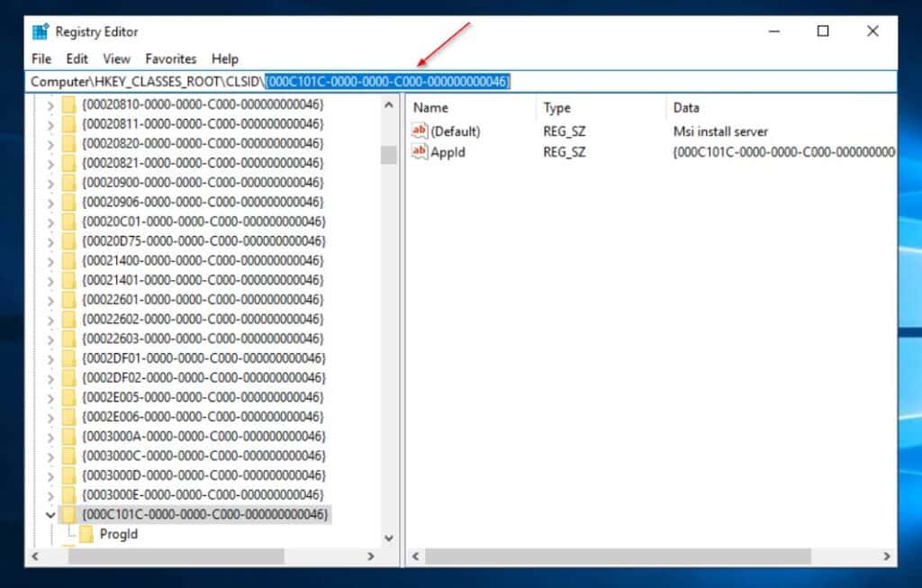922x588 pixels.
Task: Click folder icon of {00021401-0000-0000-C000-000000000046}
Action: (x=68, y=280)
